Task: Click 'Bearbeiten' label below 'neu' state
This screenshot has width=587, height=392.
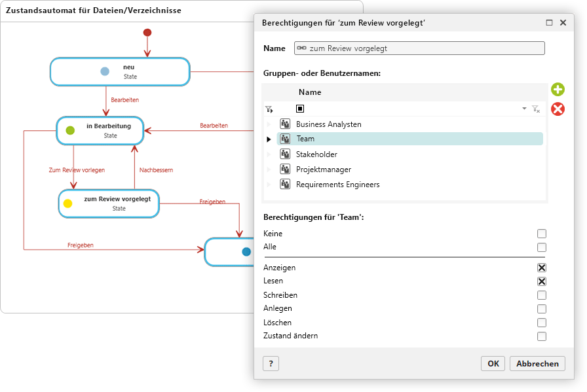Action: pos(124,100)
